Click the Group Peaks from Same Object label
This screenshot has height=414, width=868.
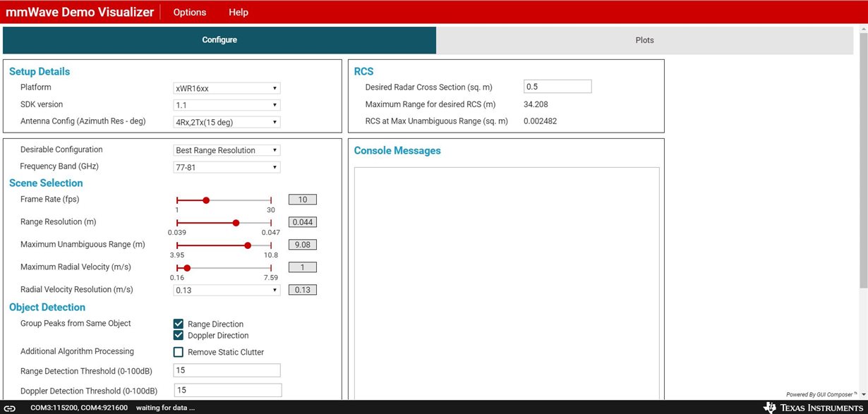pos(76,324)
